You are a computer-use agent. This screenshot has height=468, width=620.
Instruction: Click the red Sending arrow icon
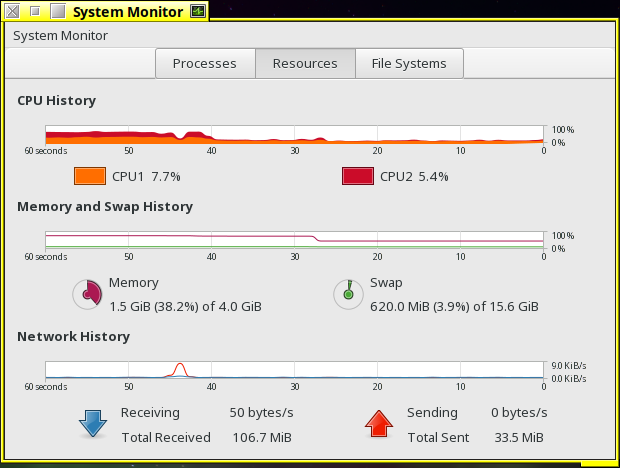[379, 423]
